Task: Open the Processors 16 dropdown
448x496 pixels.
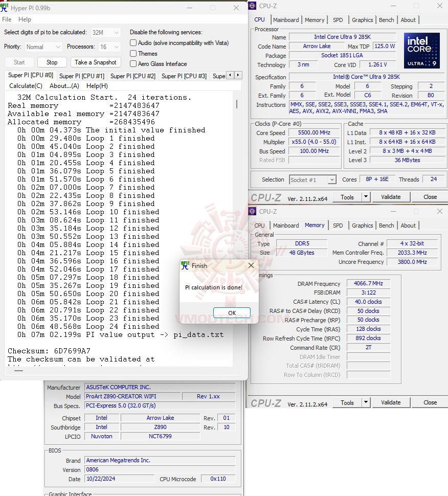Action: coord(109,47)
